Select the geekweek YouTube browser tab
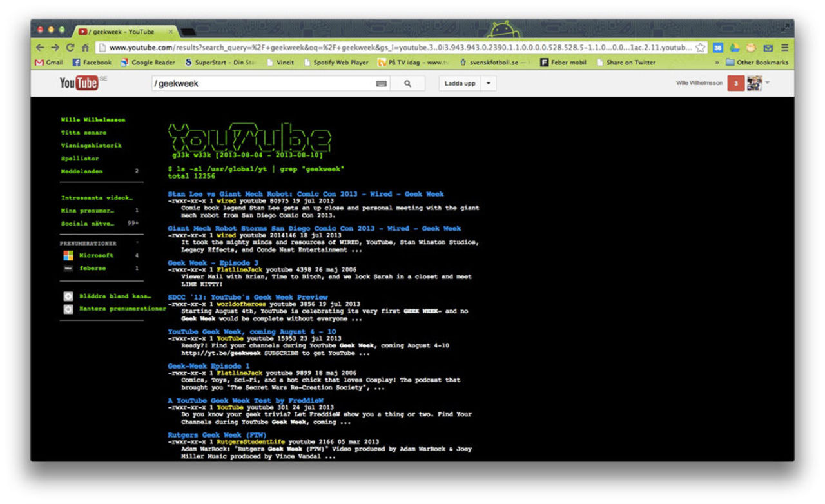The image size is (825, 504). point(122,32)
